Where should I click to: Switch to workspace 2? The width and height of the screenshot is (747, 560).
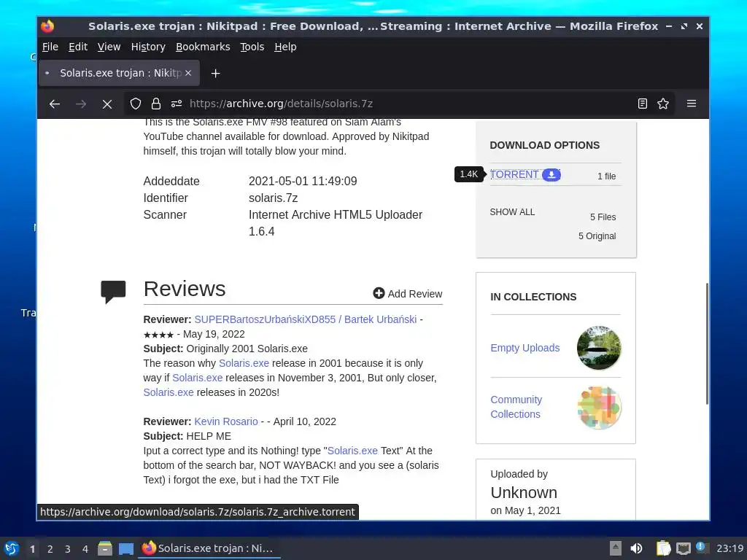coord(50,549)
